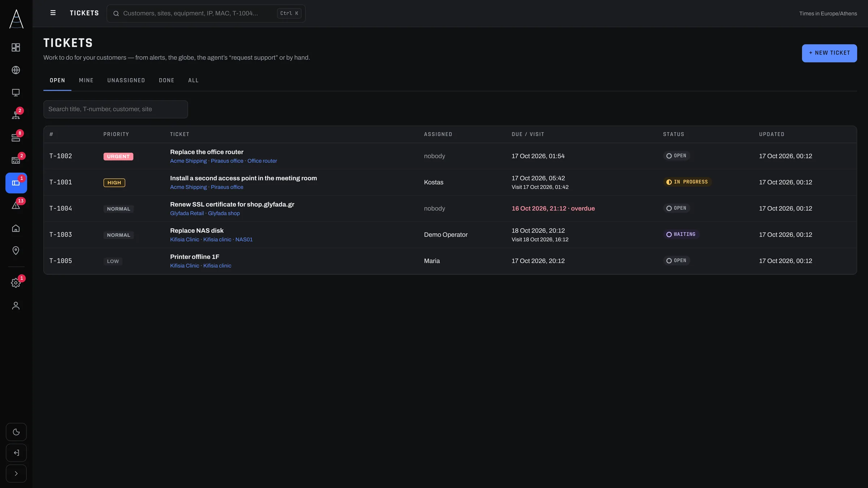Open the alerts triangle icon with 13 badge

16,205
